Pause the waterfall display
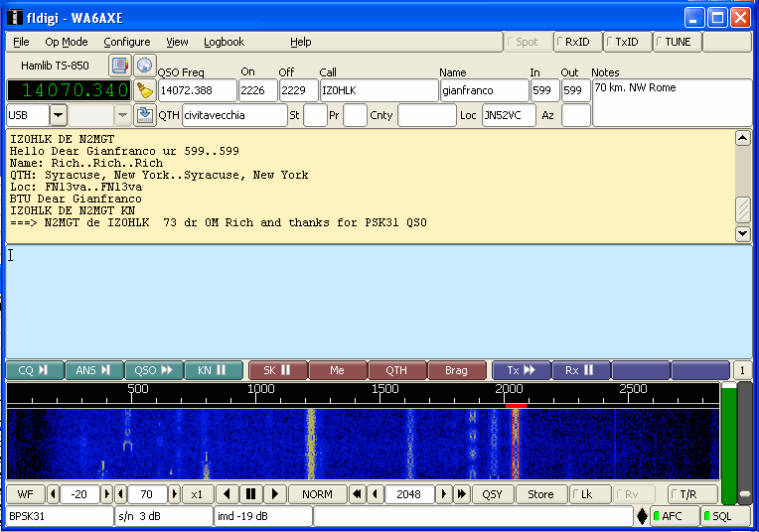This screenshot has width=759, height=532. (250, 494)
